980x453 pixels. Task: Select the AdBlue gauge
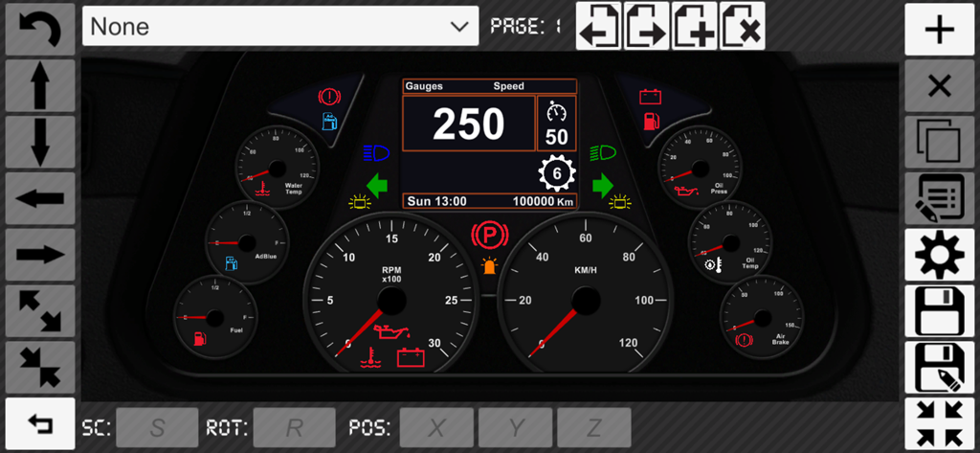click(247, 242)
